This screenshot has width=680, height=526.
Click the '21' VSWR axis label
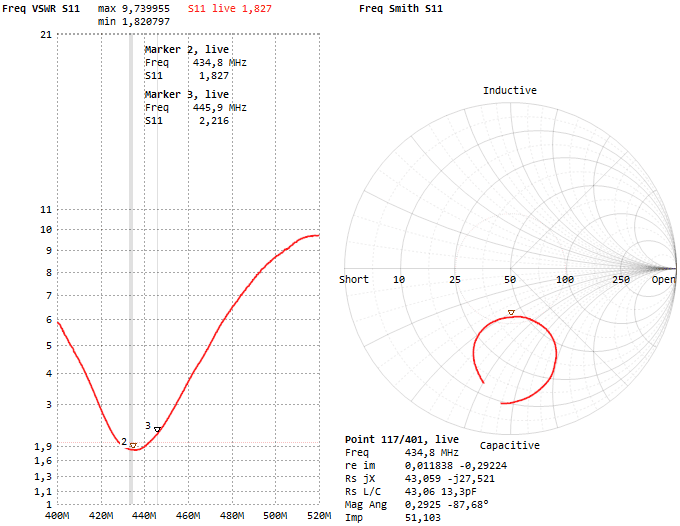tap(46, 35)
